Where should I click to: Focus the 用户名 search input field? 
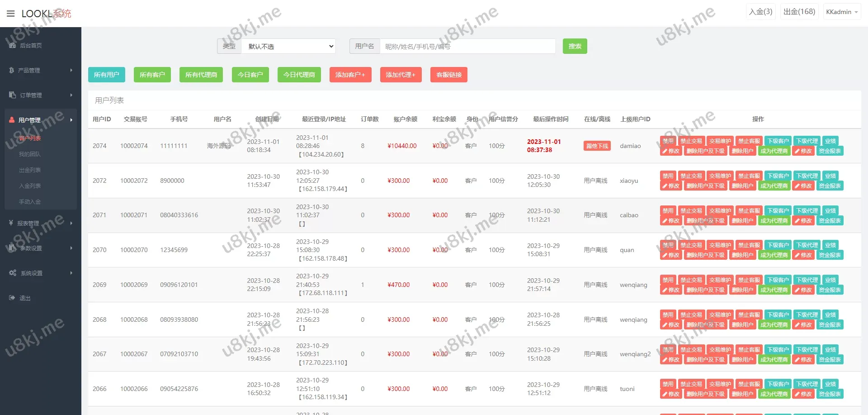[467, 46]
